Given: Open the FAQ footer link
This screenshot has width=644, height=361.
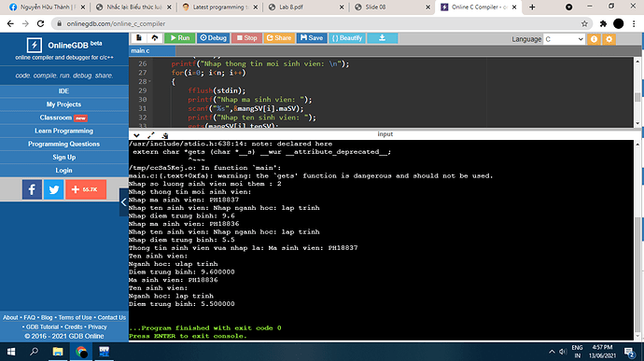Looking at the screenshot, I should [30, 317].
